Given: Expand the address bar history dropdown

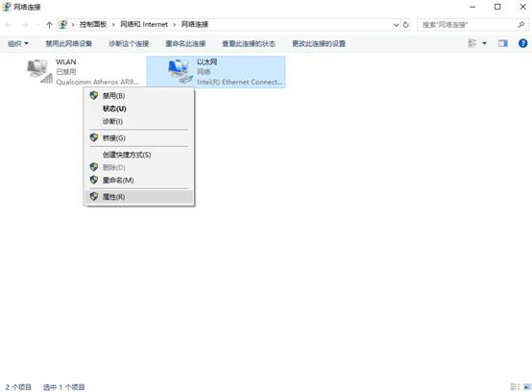Looking at the screenshot, I should click(396, 25).
